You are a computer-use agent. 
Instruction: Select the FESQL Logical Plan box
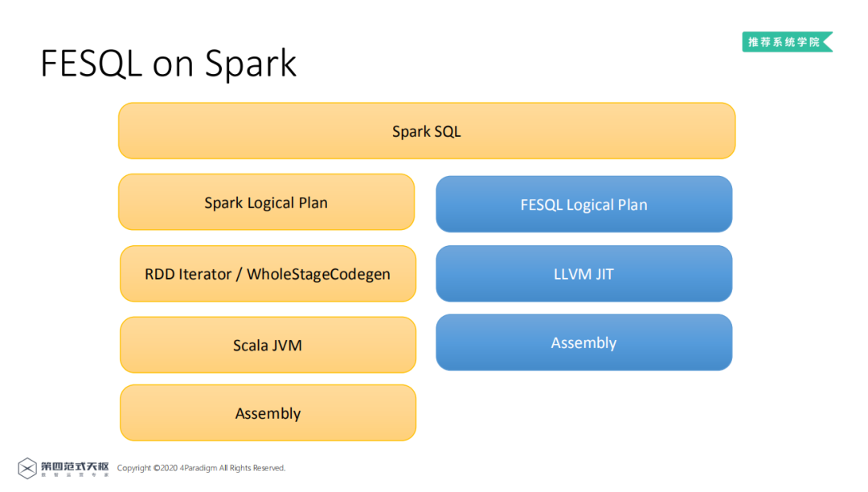pyautogui.click(x=583, y=204)
